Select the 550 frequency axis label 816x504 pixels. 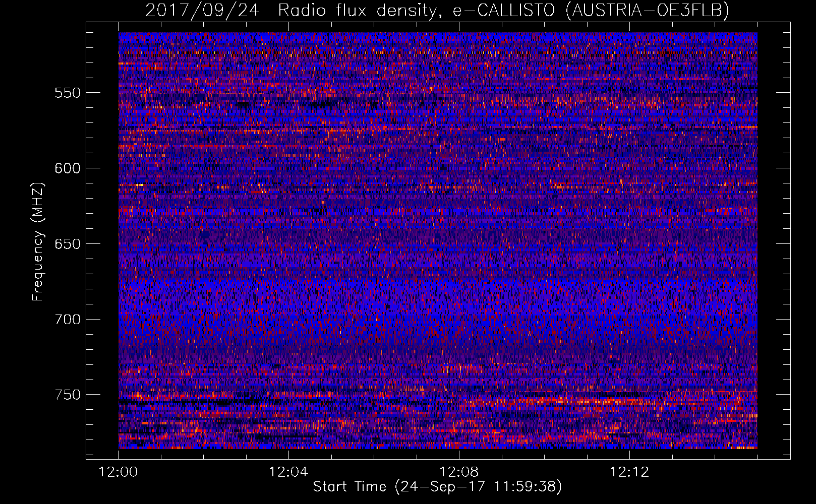pos(68,93)
